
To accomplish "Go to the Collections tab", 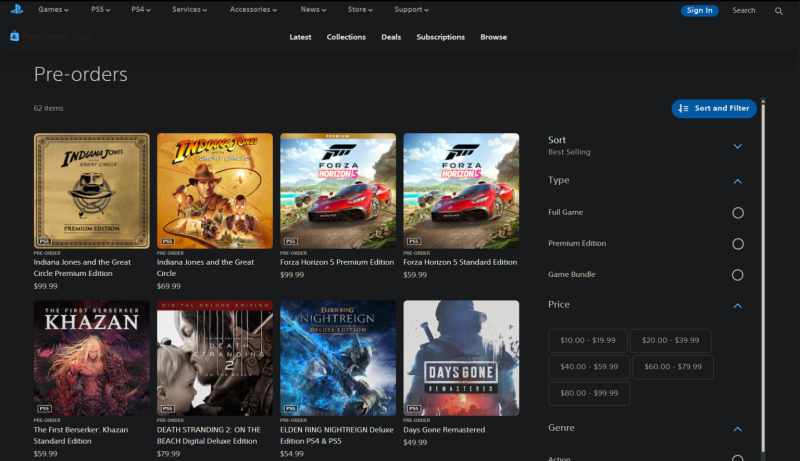I will point(346,37).
